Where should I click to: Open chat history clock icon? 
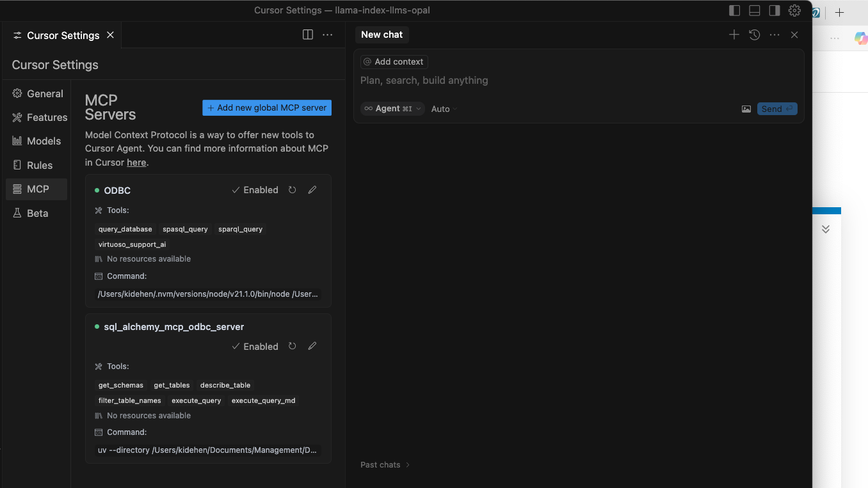[x=755, y=35]
